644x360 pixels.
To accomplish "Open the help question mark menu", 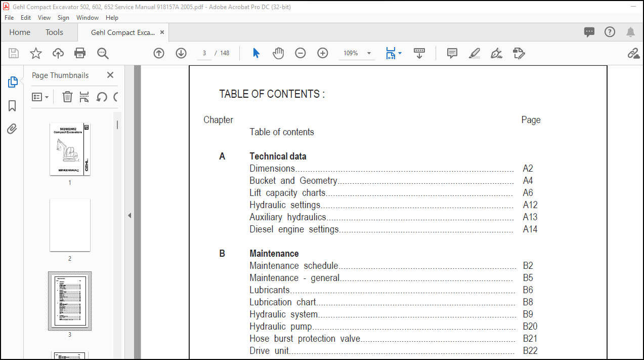I will tap(610, 32).
